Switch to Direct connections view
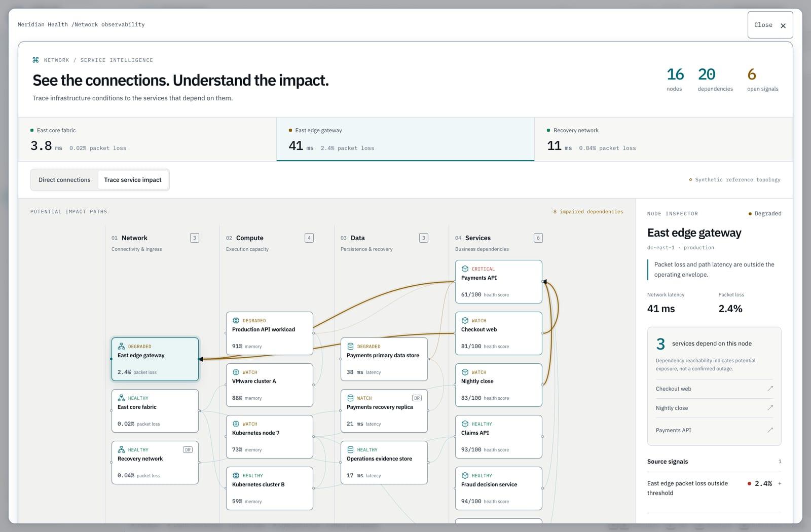This screenshot has width=811, height=532. pyautogui.click(x=64, y=180)
